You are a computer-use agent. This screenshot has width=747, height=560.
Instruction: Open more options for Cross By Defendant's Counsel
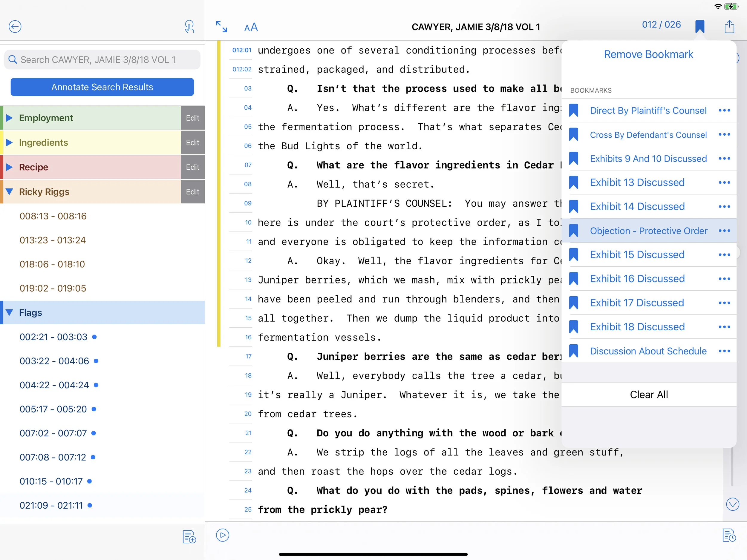click(x=725, y=134)
